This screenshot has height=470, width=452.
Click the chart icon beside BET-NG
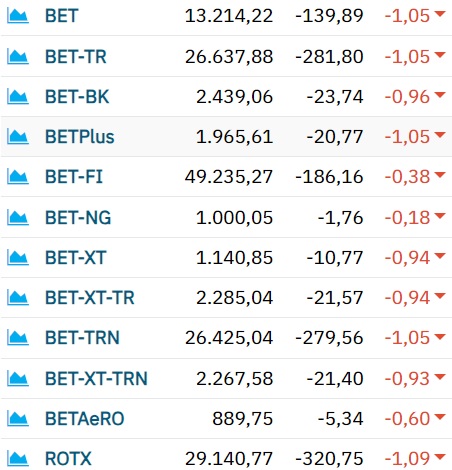[18, 218]
